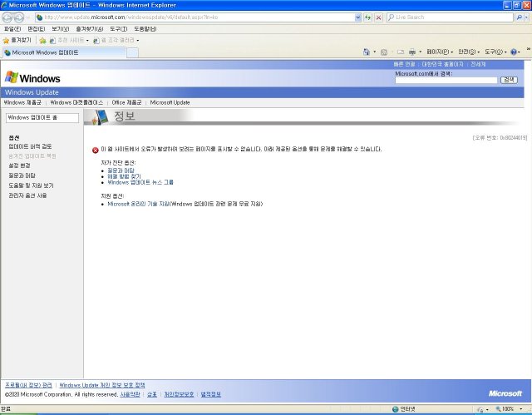Click the browser Forward arrow button
Screen dimensions: 532x415
click(x=18, y=17)
